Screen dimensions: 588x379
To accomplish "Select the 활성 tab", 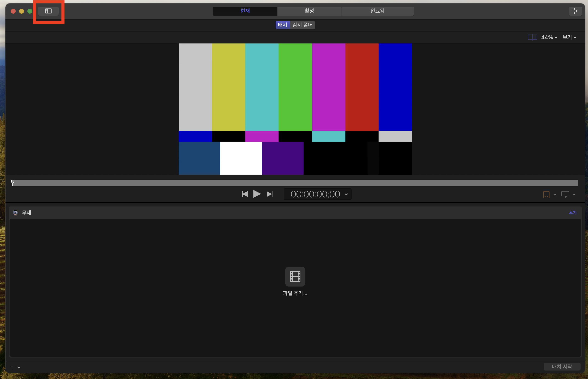I will (x=309, y=11).
